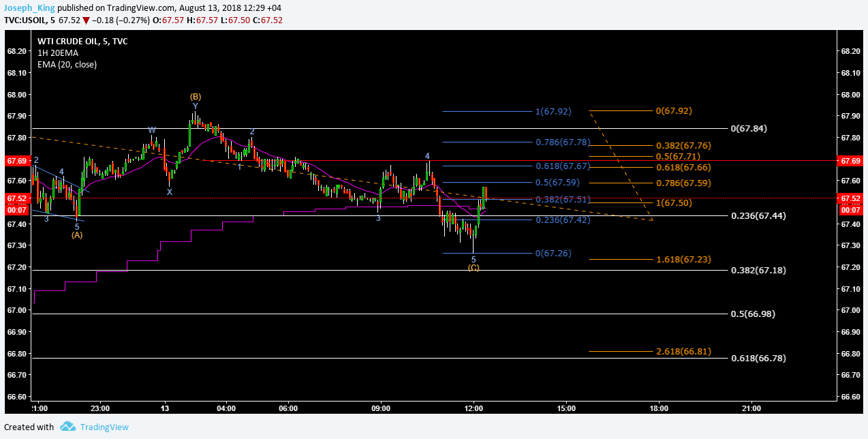Viewport: 868px width, 439px height.
Task: Click the 23:00 time axis label
Action: tap(100, 409)
